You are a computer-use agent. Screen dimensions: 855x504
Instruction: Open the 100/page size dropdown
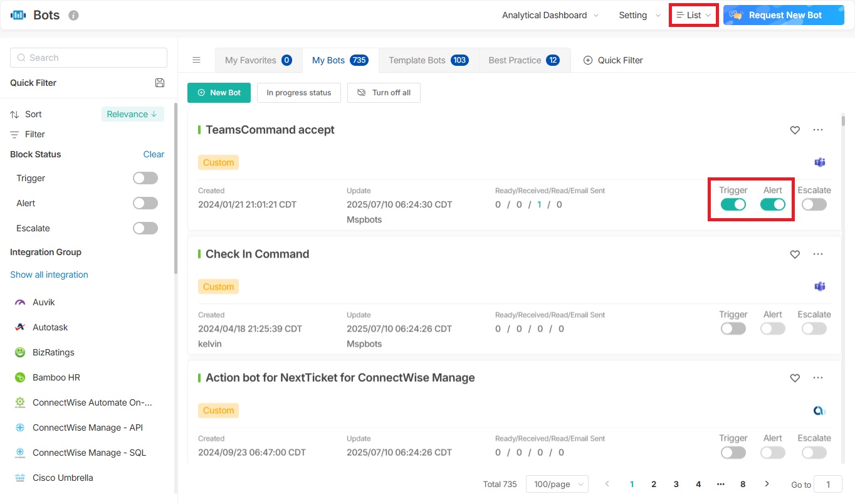click(557, 484)
